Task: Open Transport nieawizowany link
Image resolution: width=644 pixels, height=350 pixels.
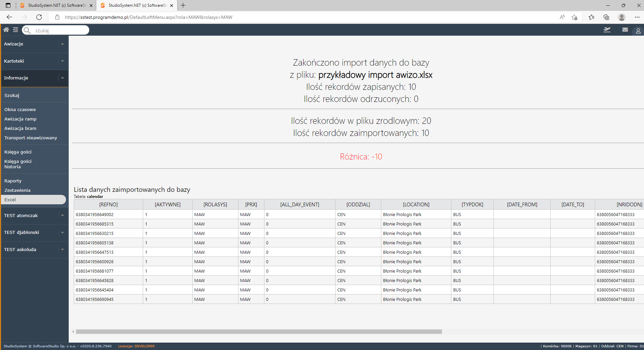Action: coord(31,138)
